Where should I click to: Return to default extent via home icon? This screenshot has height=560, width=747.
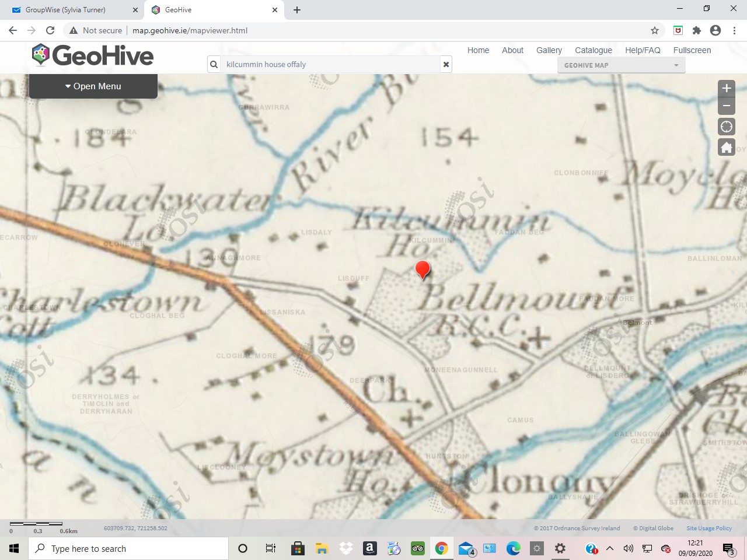point(726,147)
